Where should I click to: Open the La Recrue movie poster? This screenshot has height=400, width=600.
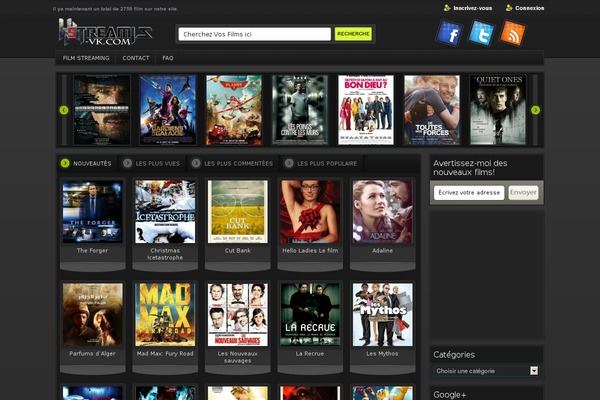click(310, 315)
